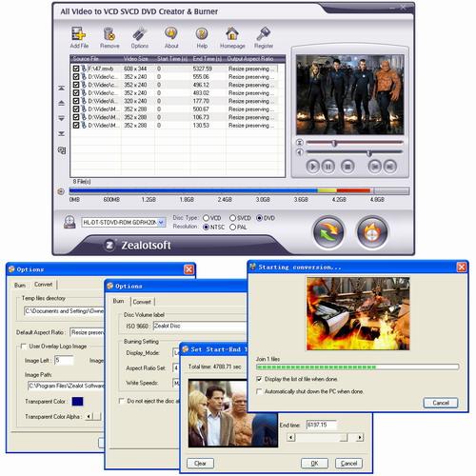This screenshot has height=476, width=476.
Task: Click End time scrollbar right arrow
Action: click(x=360, y=438)
